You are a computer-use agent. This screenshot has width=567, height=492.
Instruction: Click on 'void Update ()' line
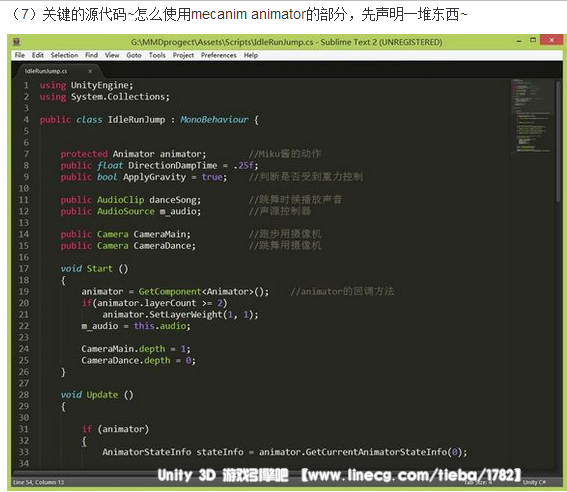pyautogui.click(x=97, y=395)
